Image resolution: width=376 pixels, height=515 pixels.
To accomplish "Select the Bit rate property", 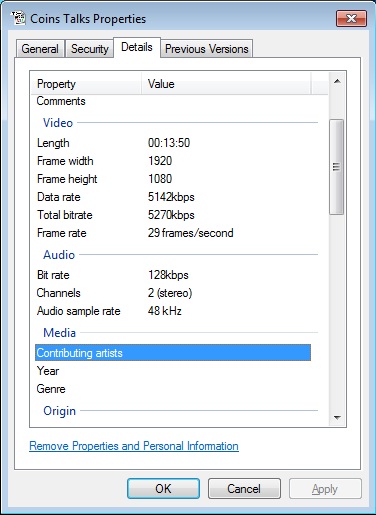I will (53, 275).
